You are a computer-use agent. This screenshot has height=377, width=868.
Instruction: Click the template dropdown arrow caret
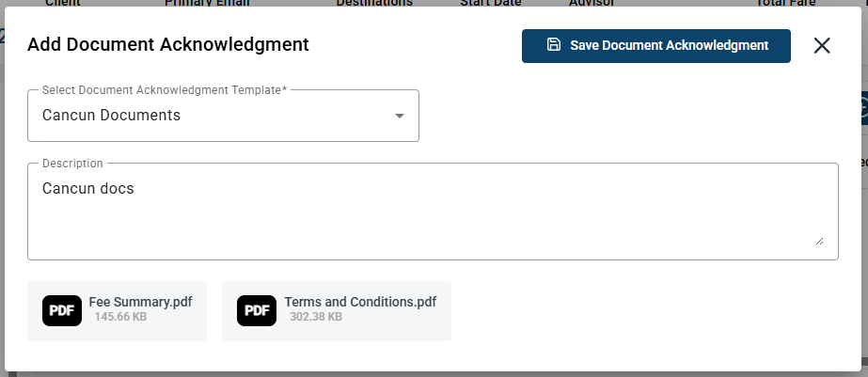pos(399,116)
